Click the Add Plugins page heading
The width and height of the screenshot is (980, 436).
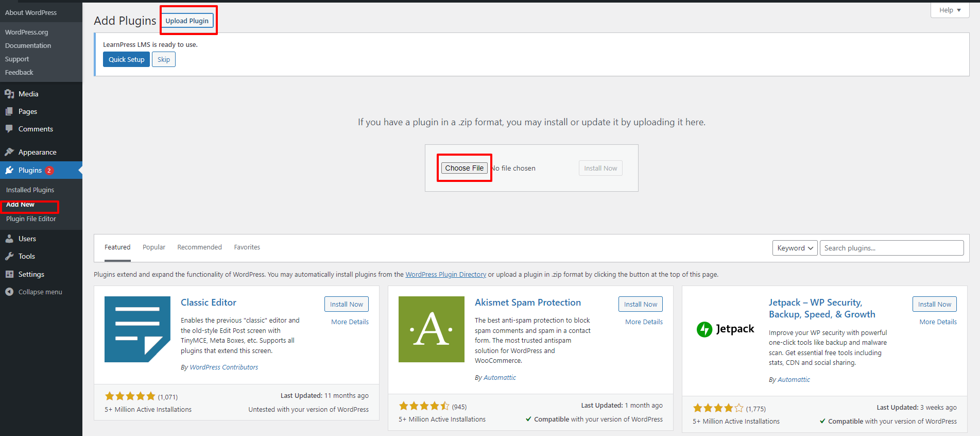[x=125, y=21]
